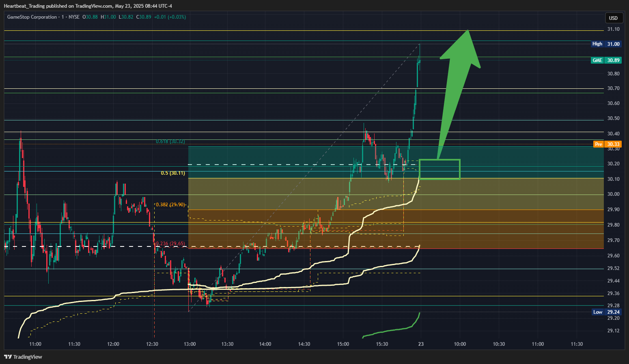Screen dimensions: 629x364
Task: Select the 0.5 (30.11) Fibonacci label
Action: 173,173
